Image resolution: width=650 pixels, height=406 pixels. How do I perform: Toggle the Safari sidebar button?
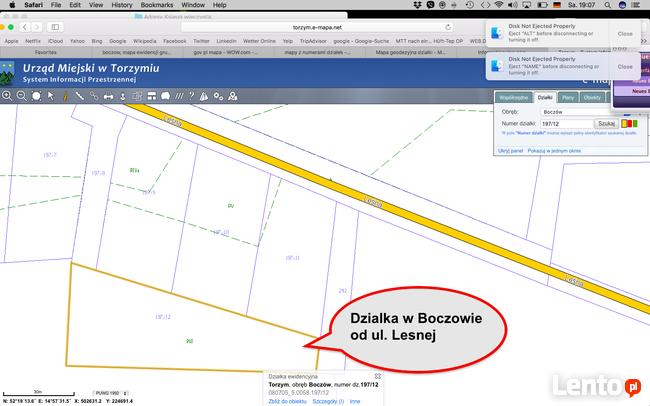(x=53, y=27)
